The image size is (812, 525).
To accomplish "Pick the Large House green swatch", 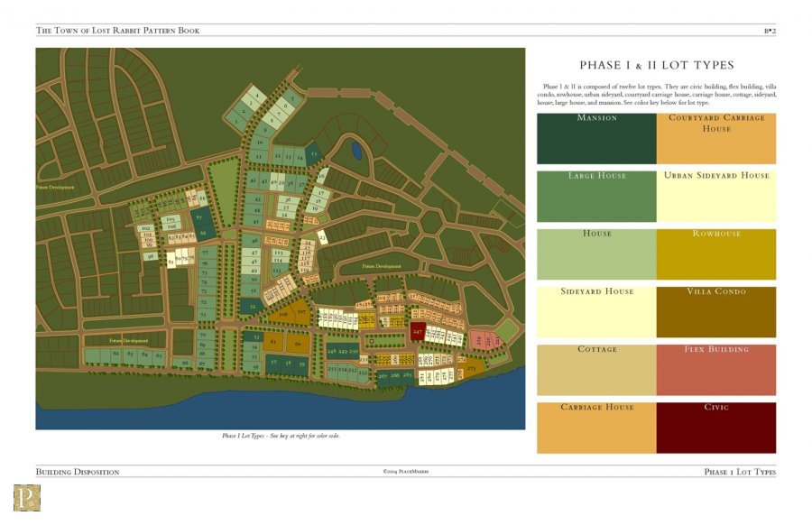I will [x=596, y=196].
